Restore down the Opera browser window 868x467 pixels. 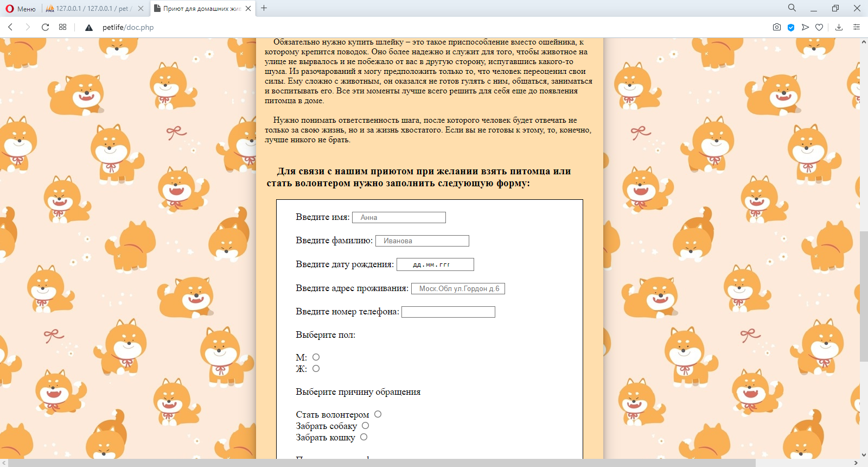point(835,8)
